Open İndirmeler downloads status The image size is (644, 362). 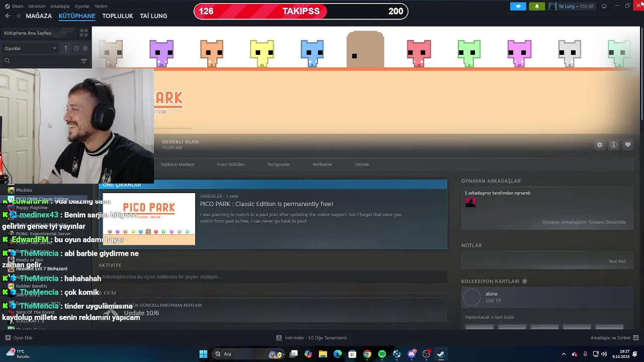click(311, 338)
